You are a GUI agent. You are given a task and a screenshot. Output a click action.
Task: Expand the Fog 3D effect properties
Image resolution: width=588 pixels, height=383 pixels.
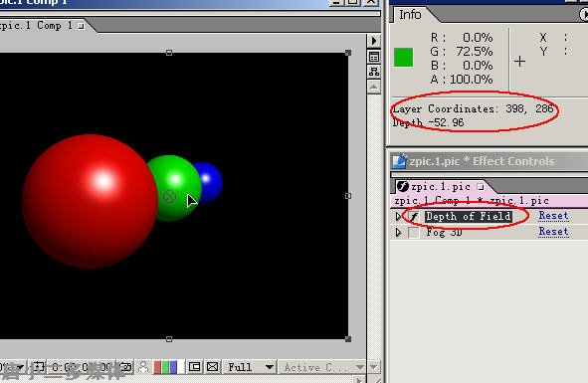pyautogui.click(x=398, y=233)
